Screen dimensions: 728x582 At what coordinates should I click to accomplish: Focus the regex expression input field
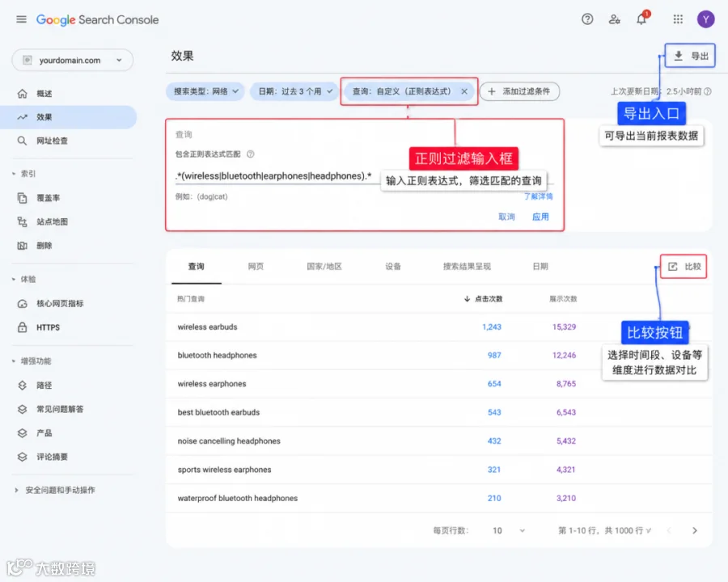click(365, 176)
